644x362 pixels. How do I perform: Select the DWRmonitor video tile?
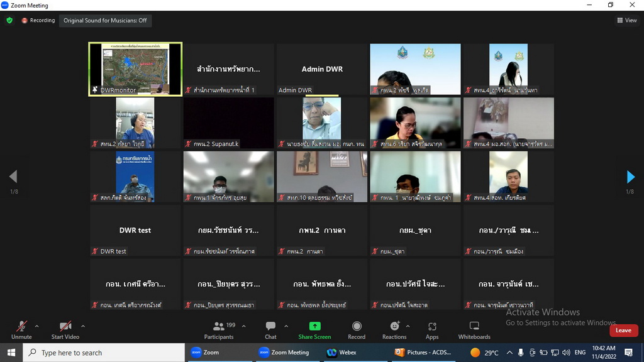pyautogui.click(x=135, y=69)
